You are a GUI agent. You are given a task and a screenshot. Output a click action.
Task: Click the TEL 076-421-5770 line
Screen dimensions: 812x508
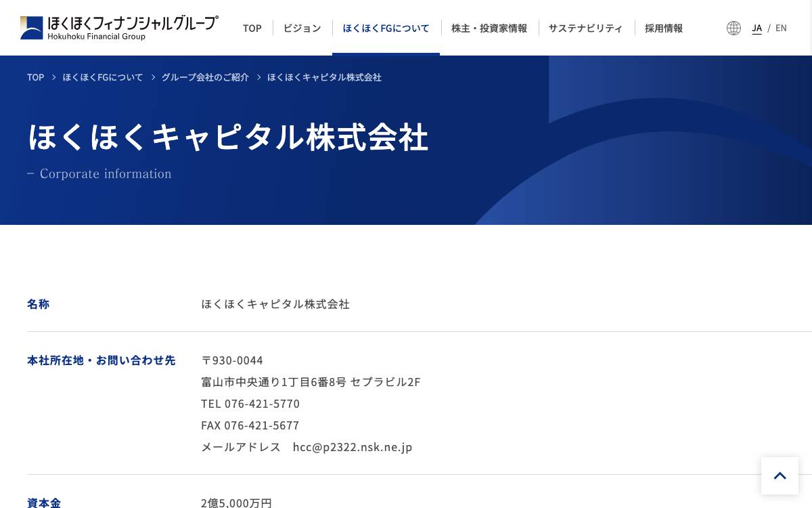[250, 404]
